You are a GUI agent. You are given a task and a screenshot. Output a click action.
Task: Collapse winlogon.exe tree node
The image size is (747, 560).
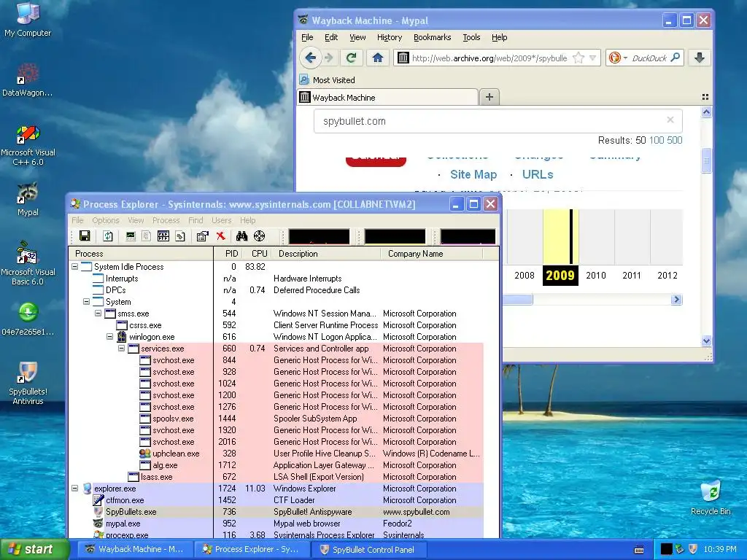[109, 337]
